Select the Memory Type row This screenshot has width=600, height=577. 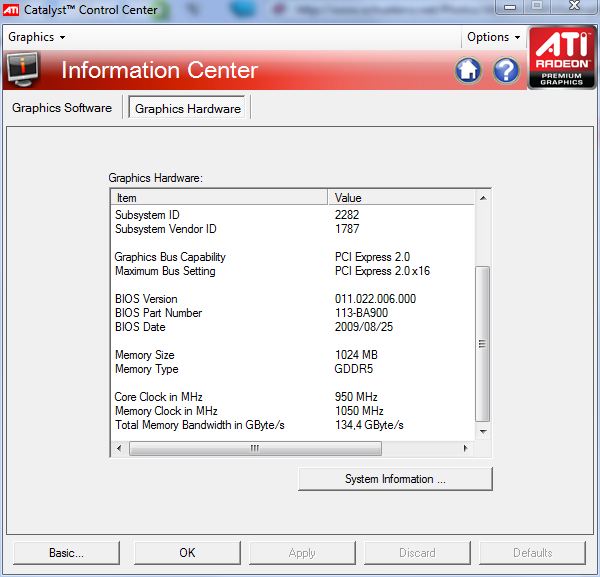click(293, 369)
